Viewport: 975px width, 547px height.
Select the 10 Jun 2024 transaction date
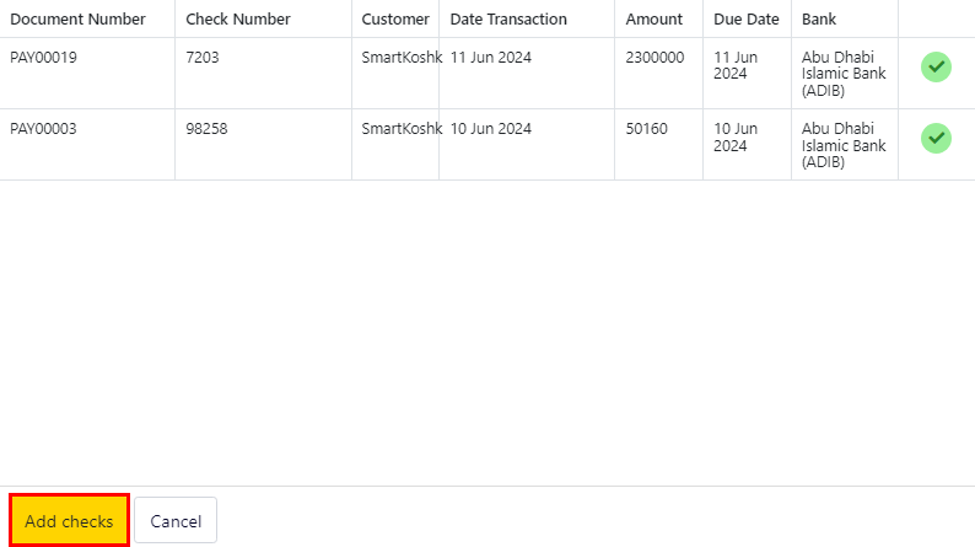tap(491, 129)
